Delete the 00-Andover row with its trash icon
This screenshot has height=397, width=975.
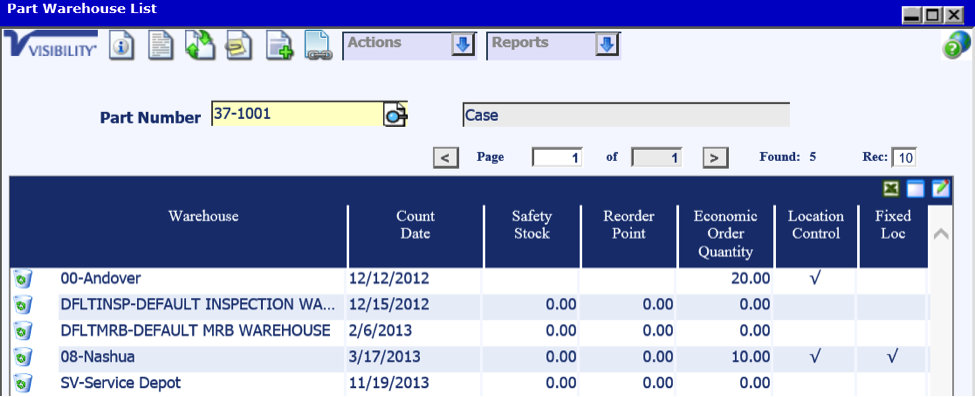(x=23, y=279)
